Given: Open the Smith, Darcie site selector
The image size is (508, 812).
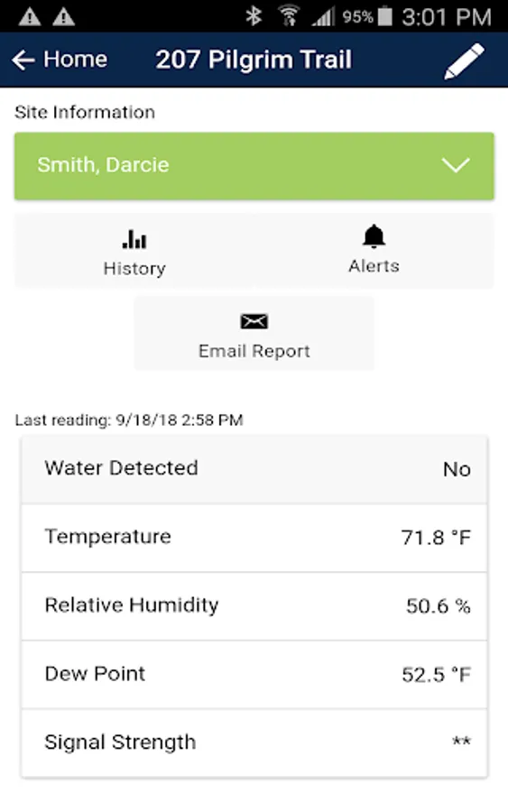Looking at the screenshot, I should [x=254, y=166].
